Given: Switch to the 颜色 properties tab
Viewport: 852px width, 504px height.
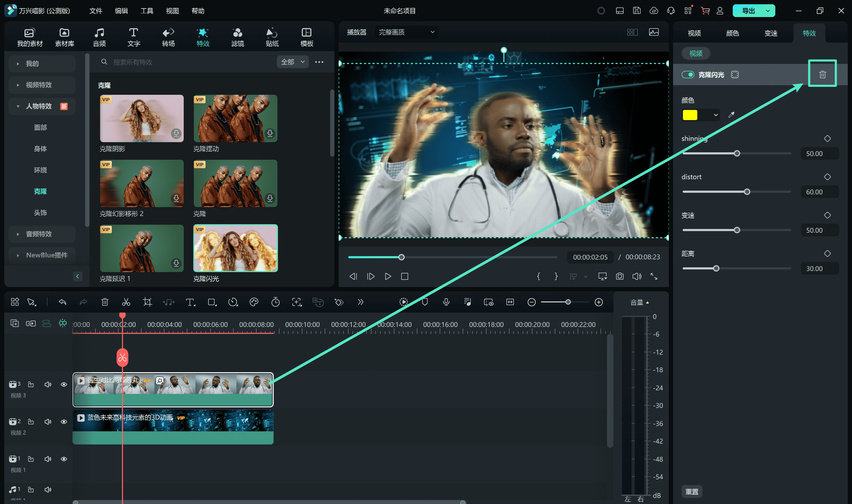Looking at the screenshot, I should click(x=732, y=33).
